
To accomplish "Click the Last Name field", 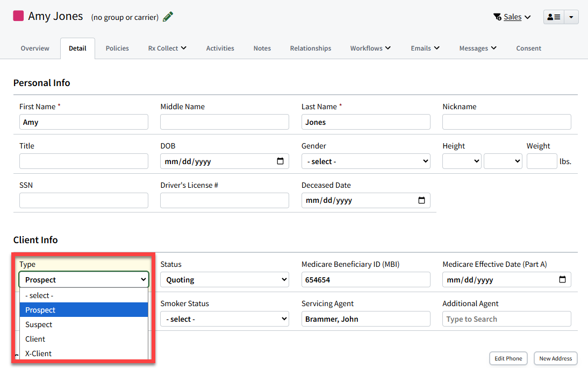I will (x=365, y=122).
